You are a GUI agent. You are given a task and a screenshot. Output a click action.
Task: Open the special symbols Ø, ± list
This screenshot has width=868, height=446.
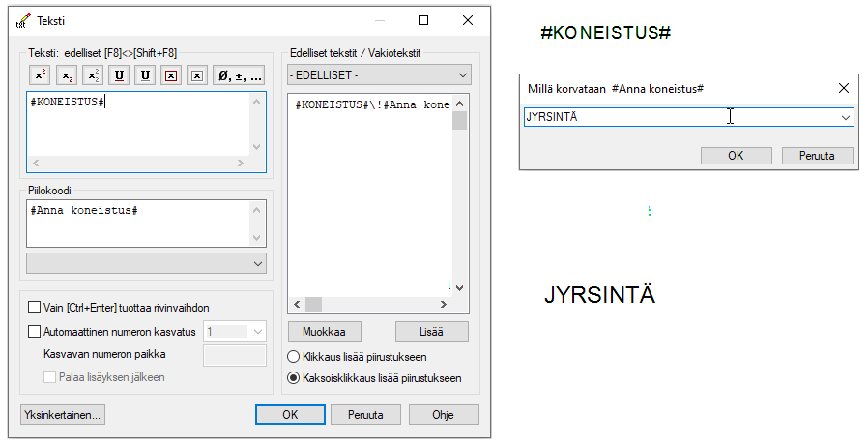(239, 75)
